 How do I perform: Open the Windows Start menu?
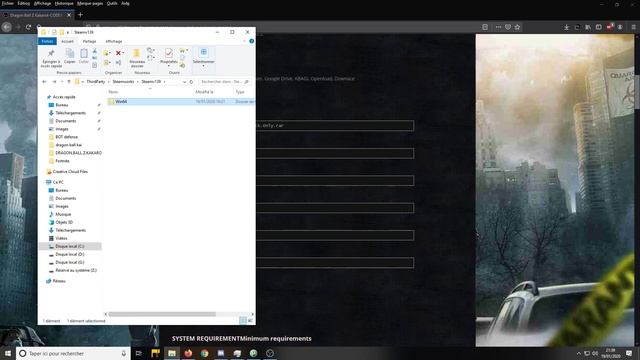pos(8,353)
